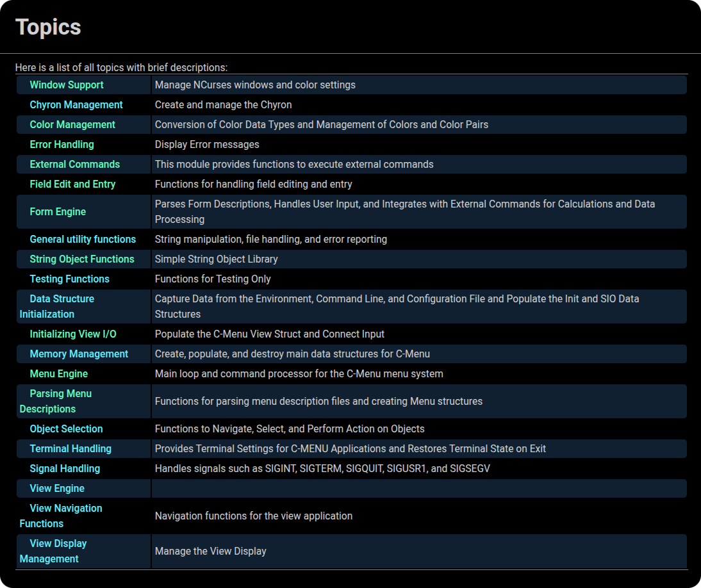Select the Menu Engine link

(x=59, y=373)
